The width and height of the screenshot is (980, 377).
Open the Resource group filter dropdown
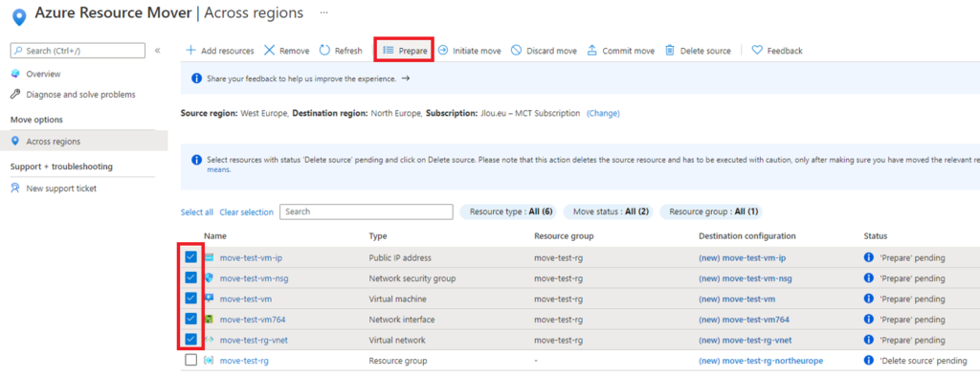pyautogui.click(x=711, y=212)
